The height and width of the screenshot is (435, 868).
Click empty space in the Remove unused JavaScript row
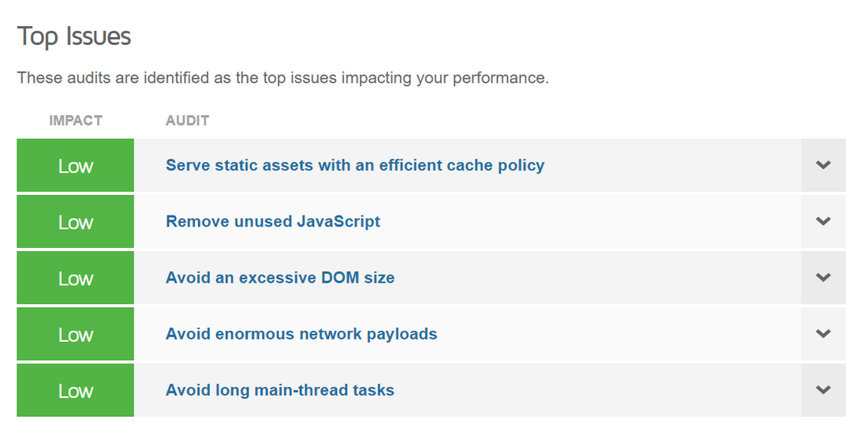(x=592, y=222)
